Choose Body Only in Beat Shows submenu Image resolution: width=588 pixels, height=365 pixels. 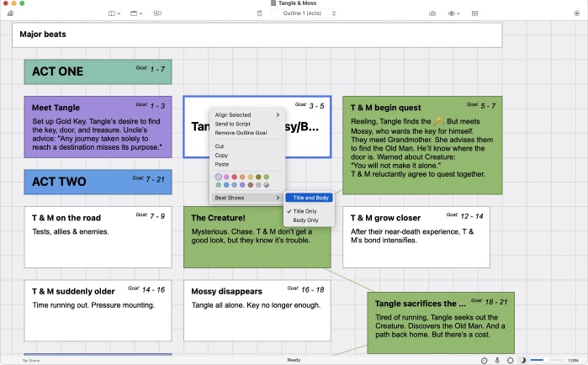tap(305, 220)
